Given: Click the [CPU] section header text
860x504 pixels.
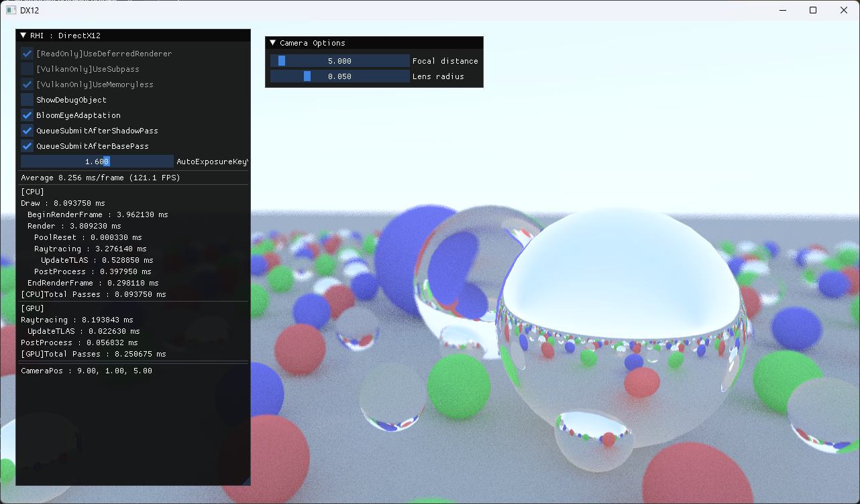Looking at the screenshot, I should click(x=33, y=192).
